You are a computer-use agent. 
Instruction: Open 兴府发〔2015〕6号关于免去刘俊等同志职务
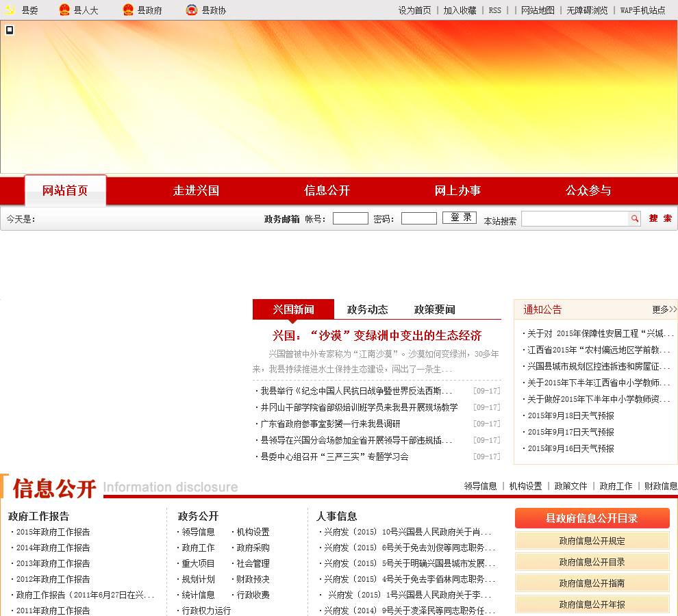(410, 548)
